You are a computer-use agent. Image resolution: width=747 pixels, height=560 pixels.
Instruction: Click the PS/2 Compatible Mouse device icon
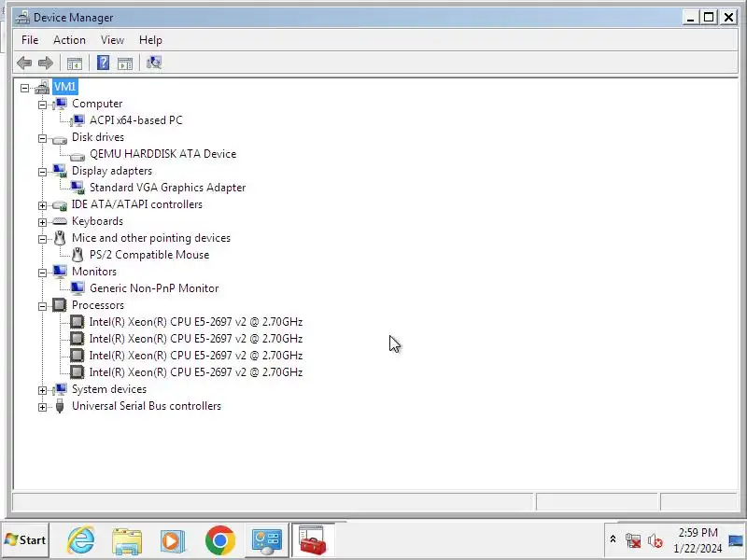coord(78,255)
